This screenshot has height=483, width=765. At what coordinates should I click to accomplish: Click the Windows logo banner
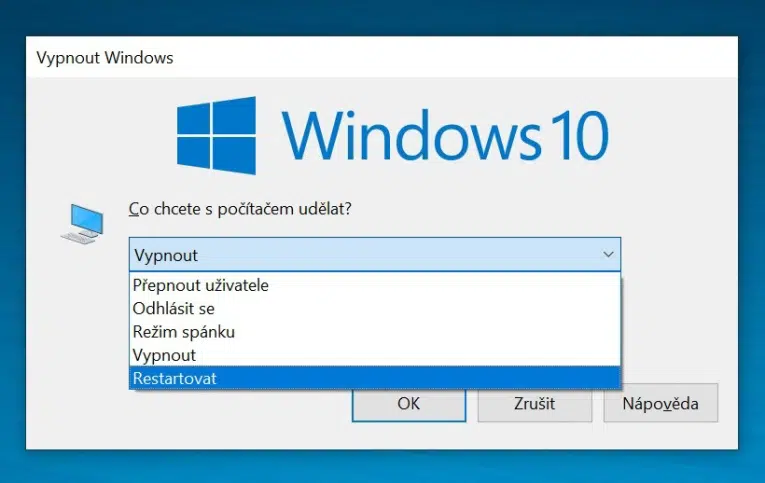tap(216, 135)
